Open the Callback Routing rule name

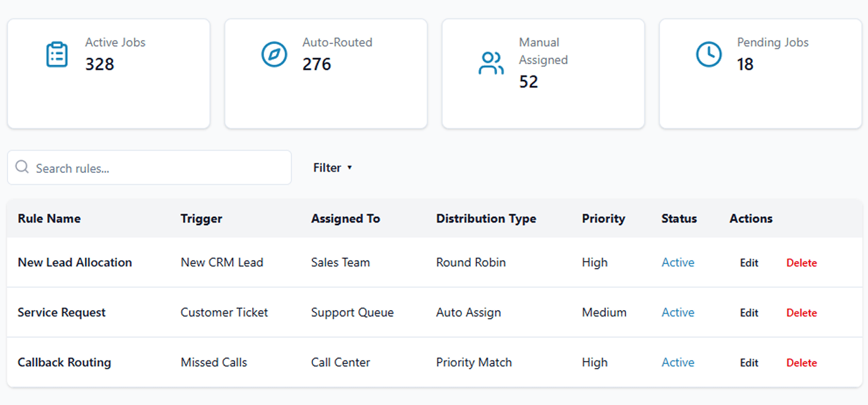(x=64, y=363)
